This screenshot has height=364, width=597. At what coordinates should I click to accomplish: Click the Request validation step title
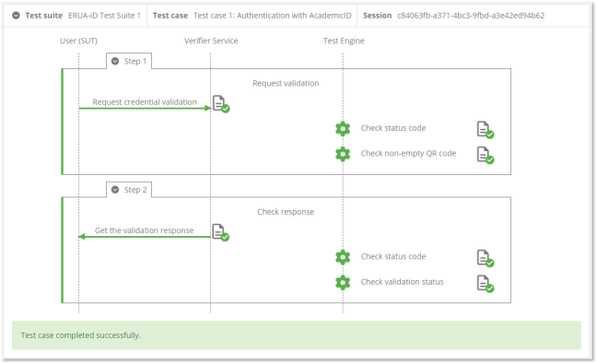pyautogui.click(x=286, y=83)
